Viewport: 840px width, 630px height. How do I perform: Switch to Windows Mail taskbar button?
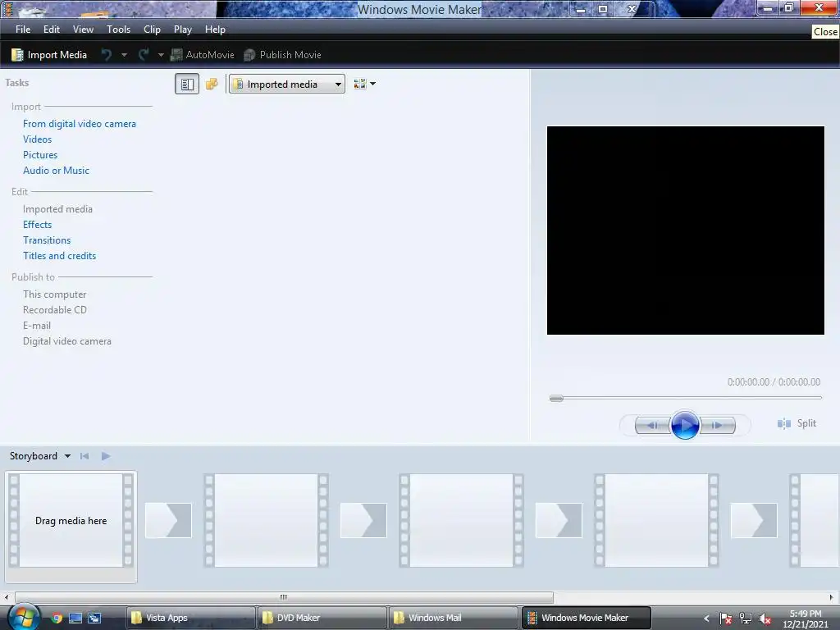click(453, 618)
